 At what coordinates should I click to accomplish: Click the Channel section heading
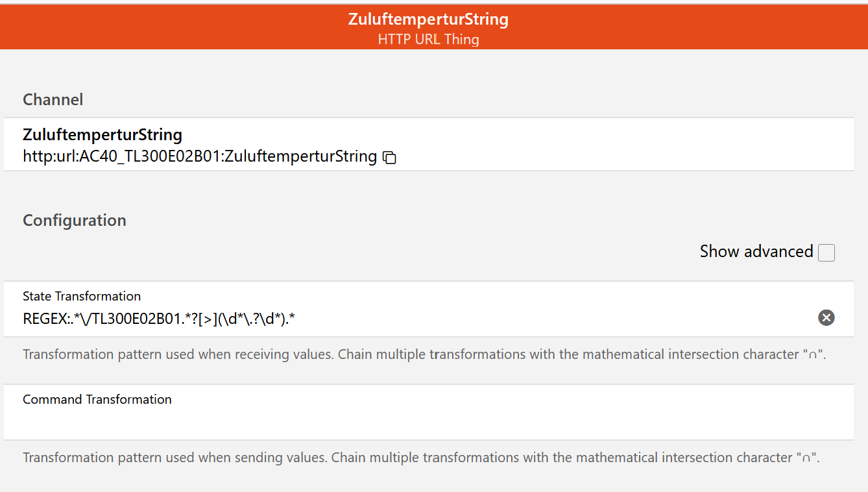click(x=53, y=99)
